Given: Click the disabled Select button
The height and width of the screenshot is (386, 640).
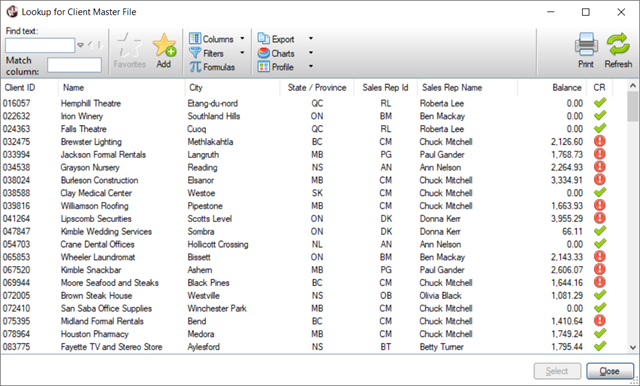Looking at the screenshot, I should [557, 371].
